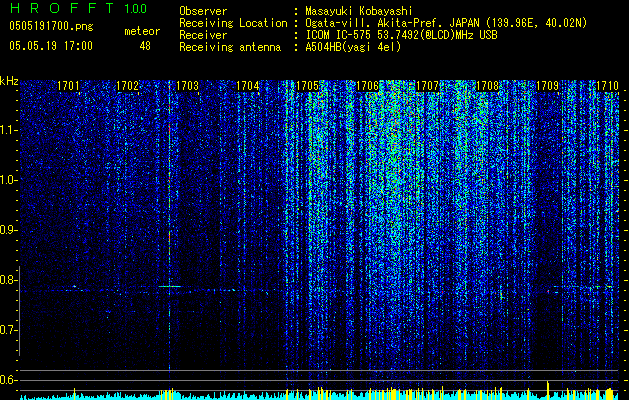
Task: Click time marker 1710
Action: [x=607, y=86]
